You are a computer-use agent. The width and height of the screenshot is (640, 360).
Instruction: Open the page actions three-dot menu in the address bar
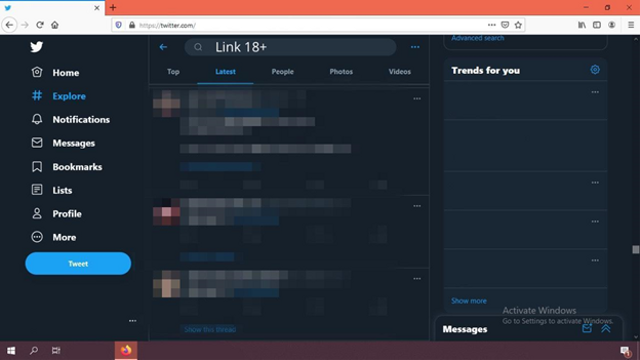pyautogui.click(x=492, y=25)
